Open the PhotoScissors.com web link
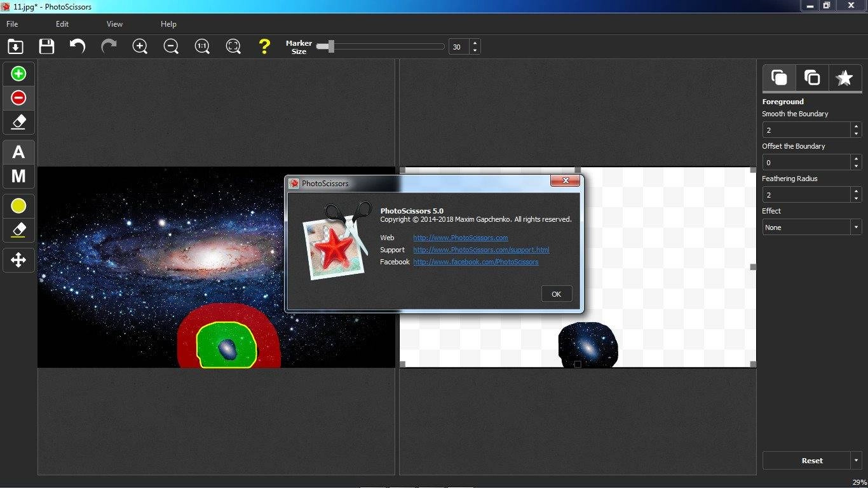Viewport: 868px width, 488px height. tap(461, 238)
